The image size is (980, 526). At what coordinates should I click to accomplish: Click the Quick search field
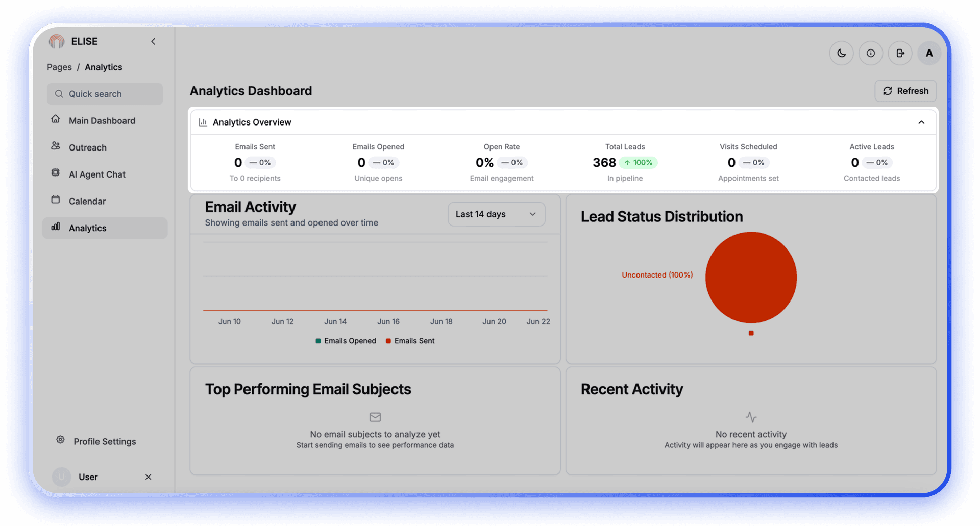tap(105, 94)
